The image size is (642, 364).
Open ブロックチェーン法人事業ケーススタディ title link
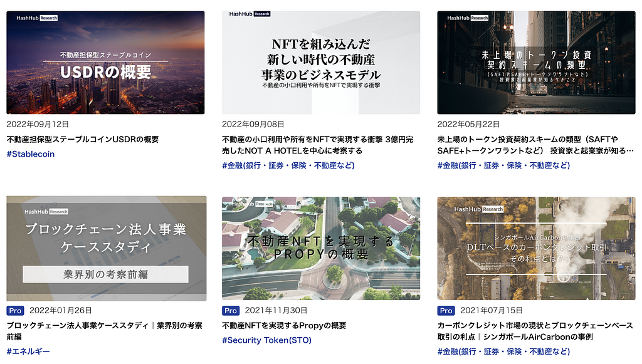[x=104, y=331]
